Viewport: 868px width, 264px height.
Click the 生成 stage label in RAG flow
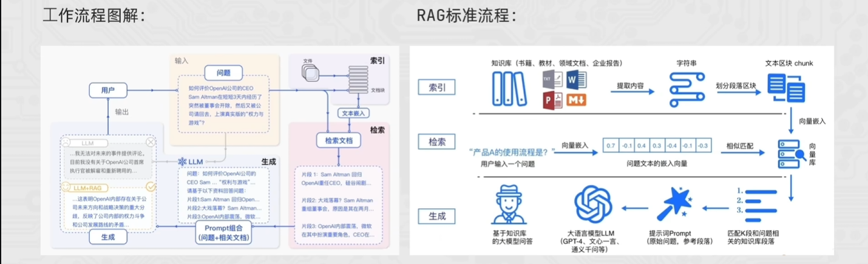pyautogui.click(x=438, y=215)
